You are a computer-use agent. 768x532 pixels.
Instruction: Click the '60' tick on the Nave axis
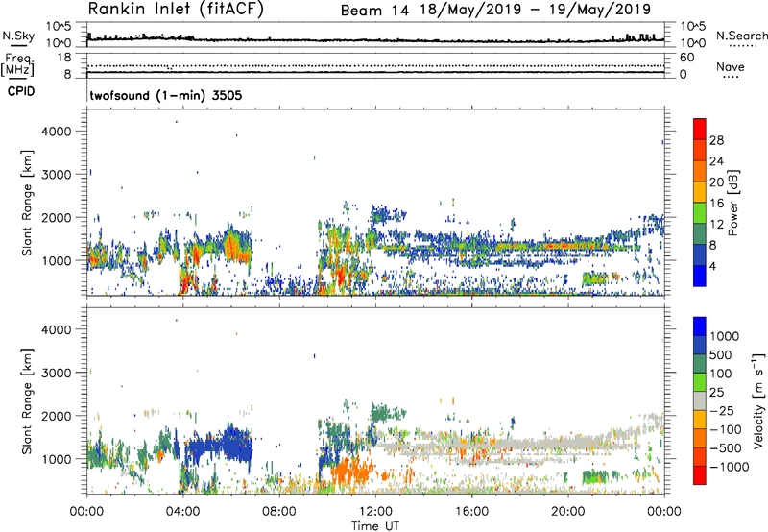pyautogui.click(x=686, y=58)
